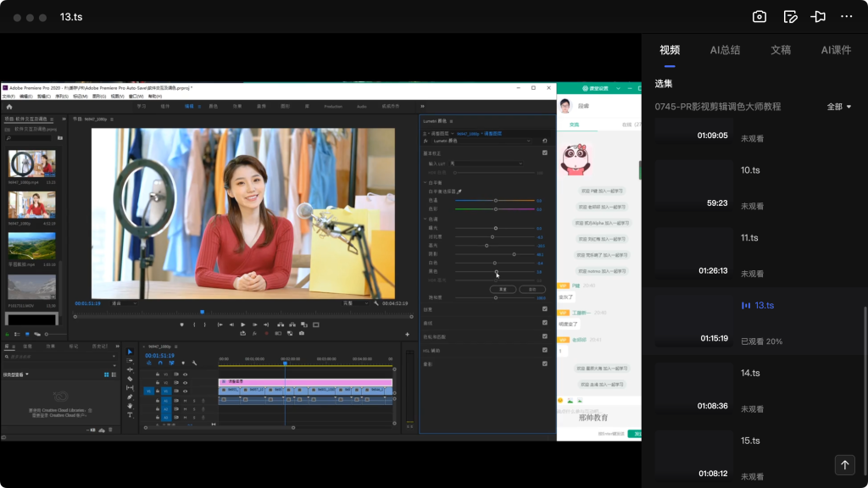Click the Premiere home icon
Image resolution: width=868 pixels, height=488 pixels.
pos(8,107)
